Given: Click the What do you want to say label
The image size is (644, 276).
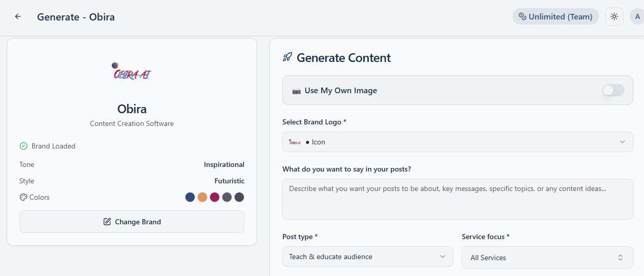Looking at the screenshot, I should point(346,169).
